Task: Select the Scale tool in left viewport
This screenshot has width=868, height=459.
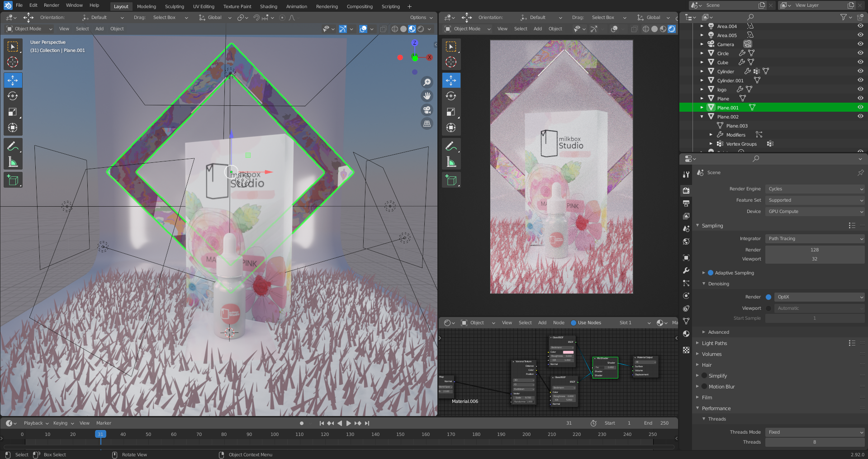Action: coord(13,112)
